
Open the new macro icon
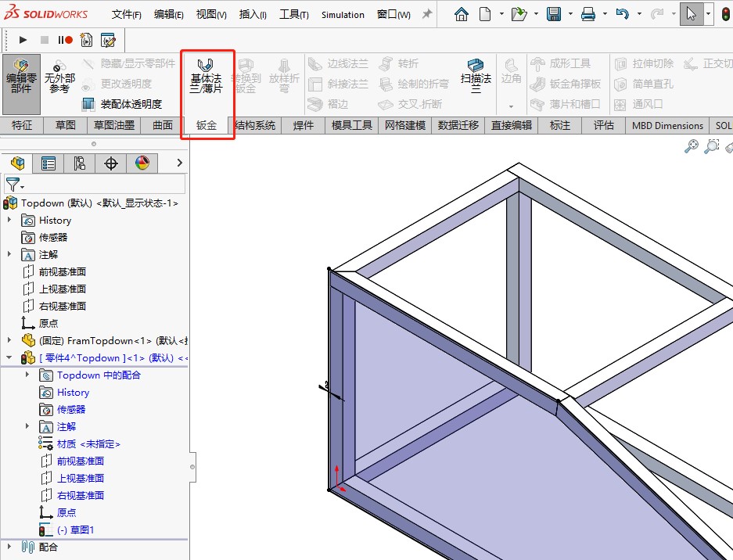tap(87, 40)
